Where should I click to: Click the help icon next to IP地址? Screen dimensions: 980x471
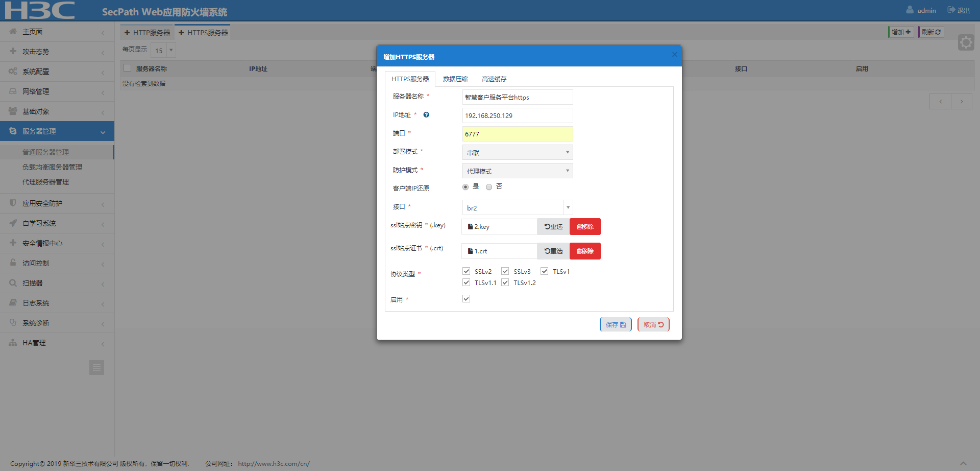click(426, 115)
